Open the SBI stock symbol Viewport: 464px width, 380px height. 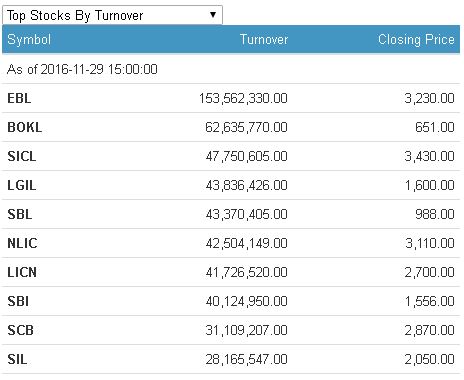[18, 301]
